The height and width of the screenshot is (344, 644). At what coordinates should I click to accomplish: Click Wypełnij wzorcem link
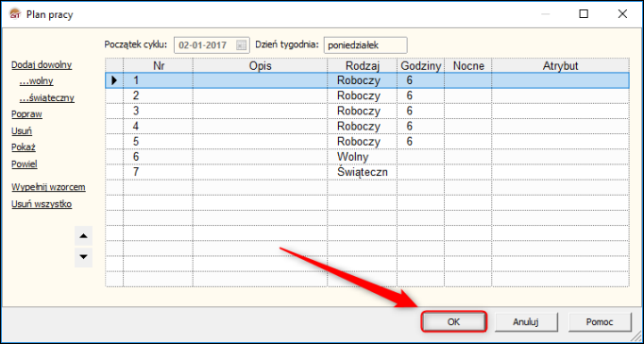[x=48, y=187]
